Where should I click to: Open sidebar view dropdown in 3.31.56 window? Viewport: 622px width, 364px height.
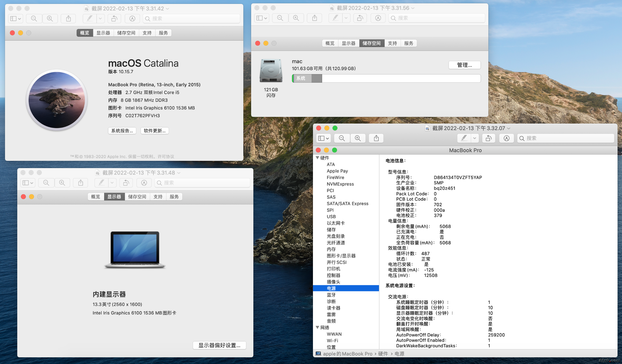[262, 18]
